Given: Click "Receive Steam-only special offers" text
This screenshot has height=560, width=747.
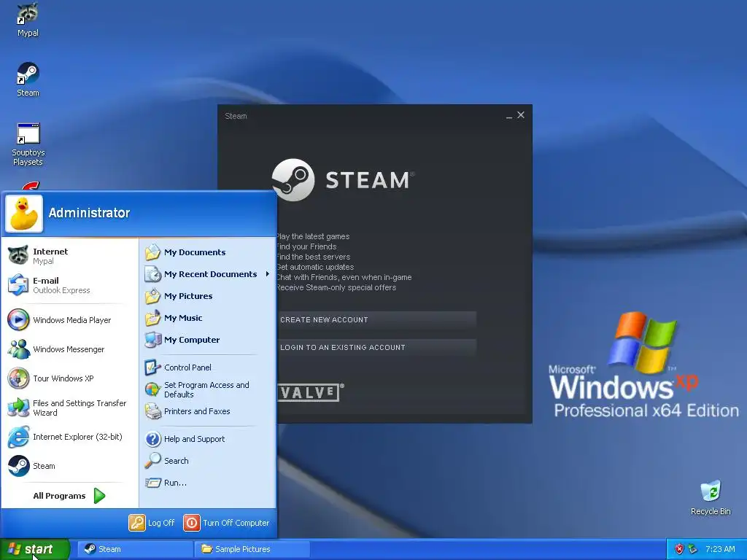Looking at the screenshot, I should click(x=336, y=287).
